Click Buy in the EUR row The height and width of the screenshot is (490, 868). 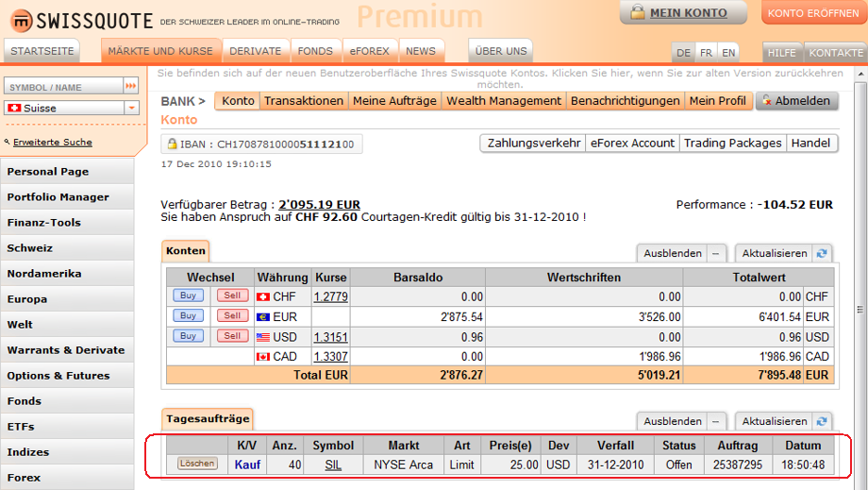pyautogui.click(x=188, y=315)
